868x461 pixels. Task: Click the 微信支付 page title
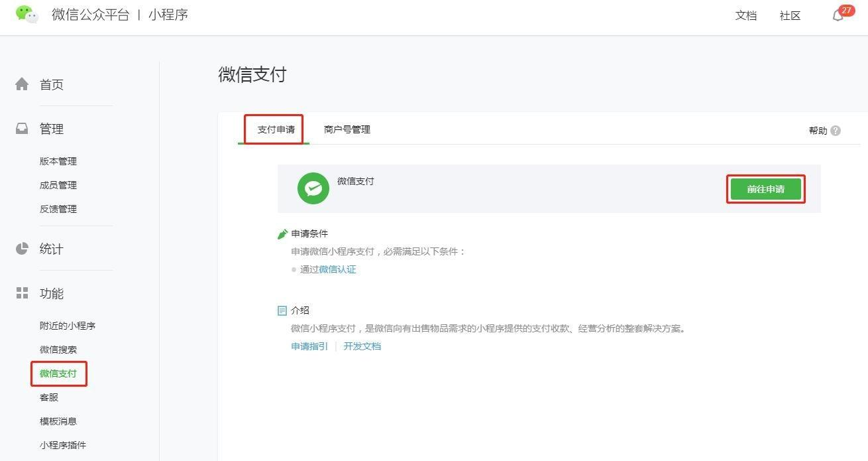[x=252, y=74]
